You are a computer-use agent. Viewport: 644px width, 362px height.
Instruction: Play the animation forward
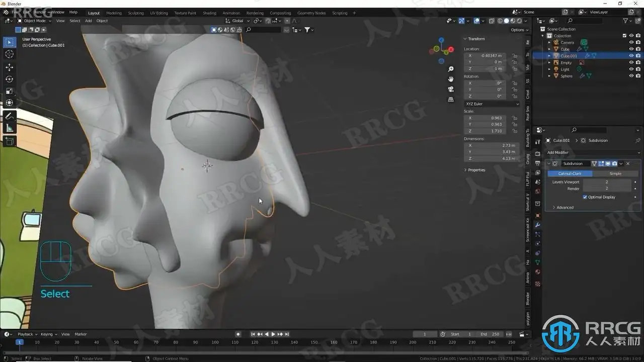pyautogui.click(x=273, y=334)
